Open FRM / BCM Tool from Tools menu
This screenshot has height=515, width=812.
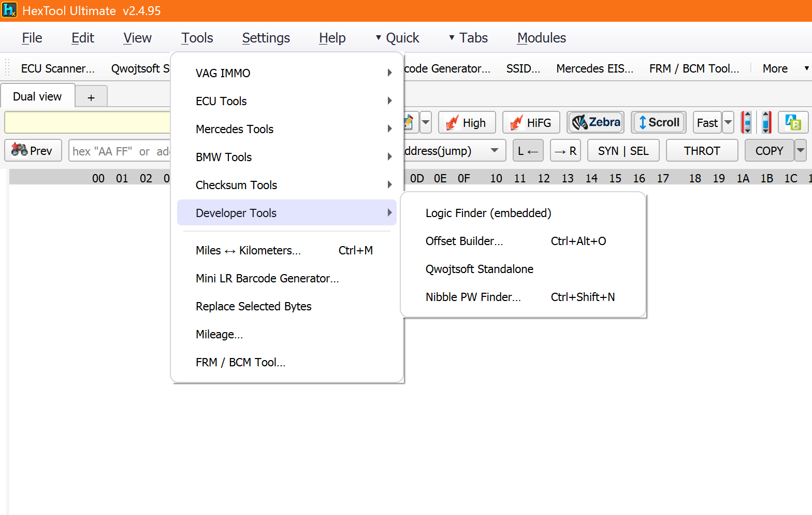pyautogui.click(x=287, y=362)
